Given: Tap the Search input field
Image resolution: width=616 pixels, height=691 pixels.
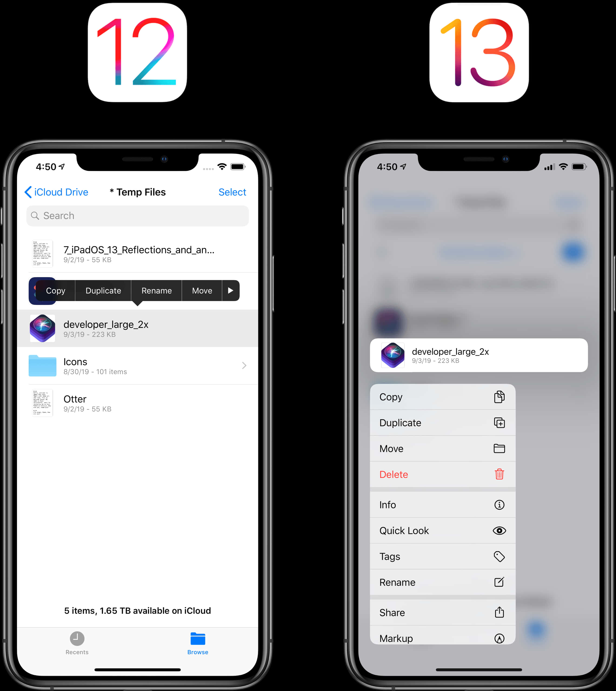Looking at the screenshot, I should pos(137,215).
